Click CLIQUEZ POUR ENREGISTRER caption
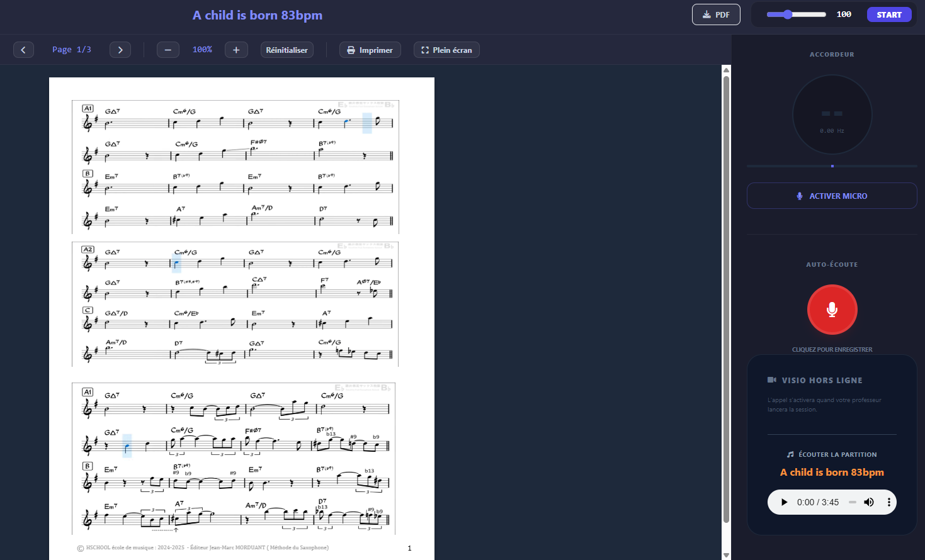The width and height of the screenshot is (925, 560). [832, 349]
